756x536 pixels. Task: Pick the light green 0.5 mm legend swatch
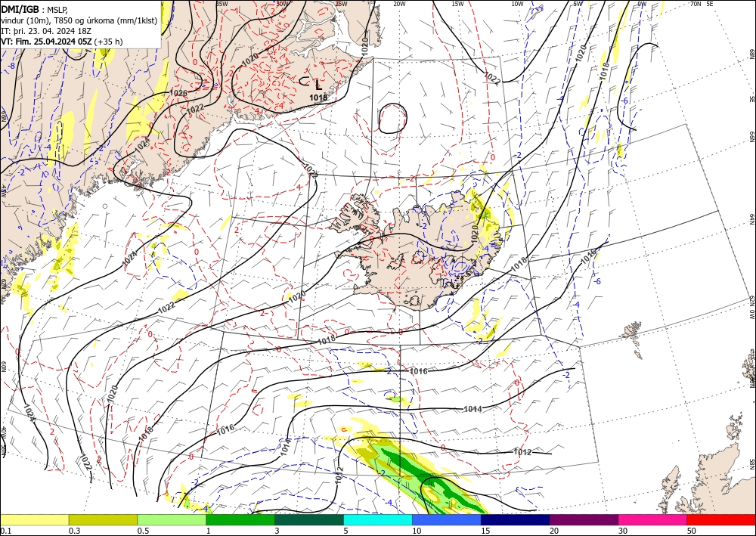pyautogui.click(x=172, y=519)
